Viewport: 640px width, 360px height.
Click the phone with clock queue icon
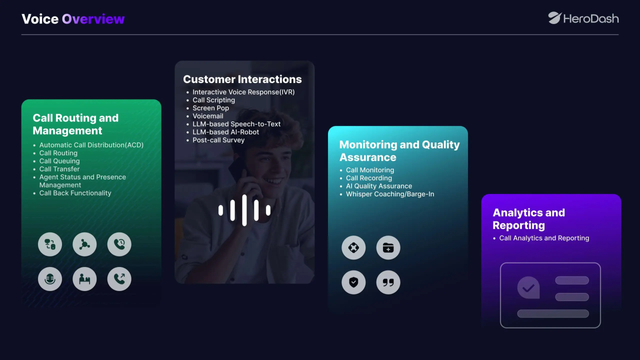coord(119,244)
